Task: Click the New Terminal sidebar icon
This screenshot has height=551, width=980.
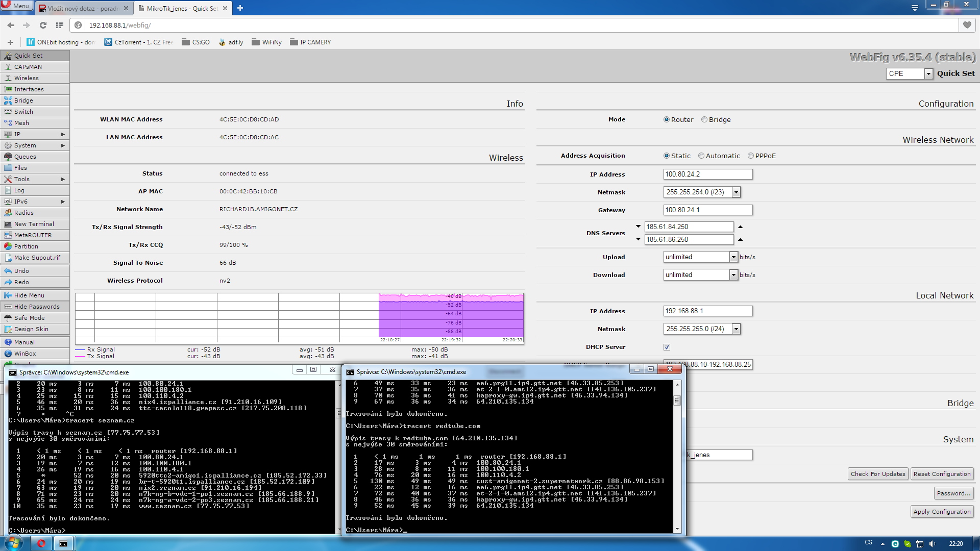Action: pyautogui.click(x=8, y=224)
